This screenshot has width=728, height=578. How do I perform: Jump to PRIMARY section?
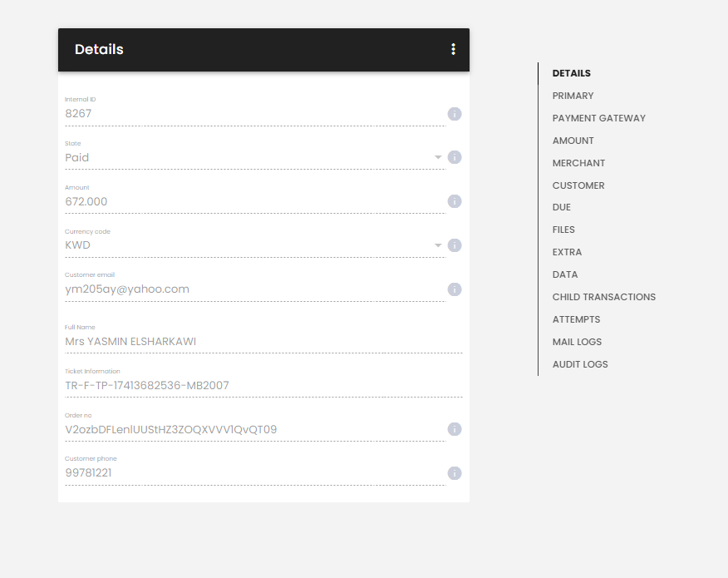tap(573, 96)
